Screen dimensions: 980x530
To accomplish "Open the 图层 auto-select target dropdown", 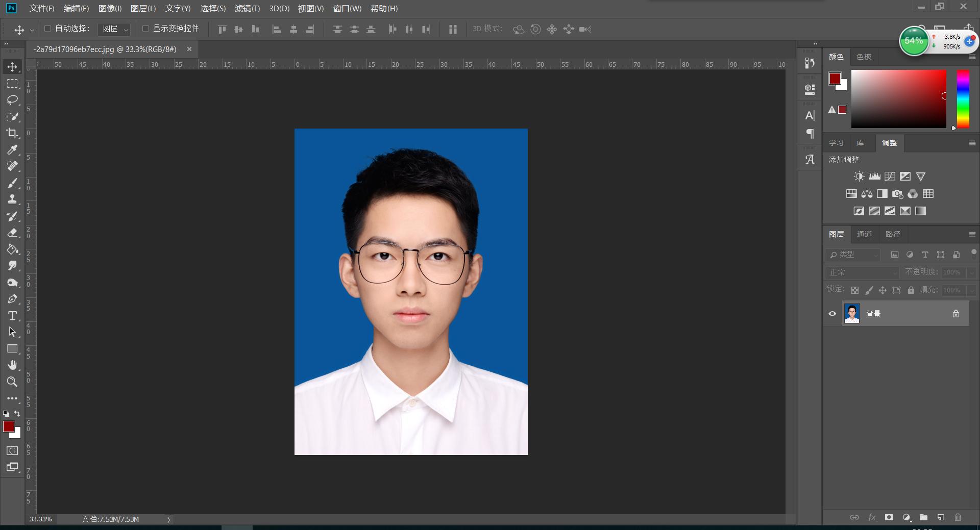I will [115, 30].
